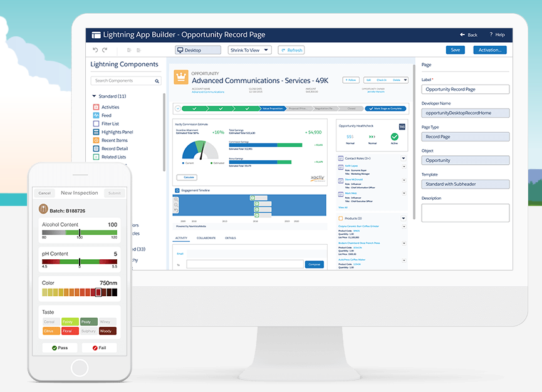The image size is (542, 392).
Task: Switch to the Collaborate tab
Action: [x=206, y=238]
